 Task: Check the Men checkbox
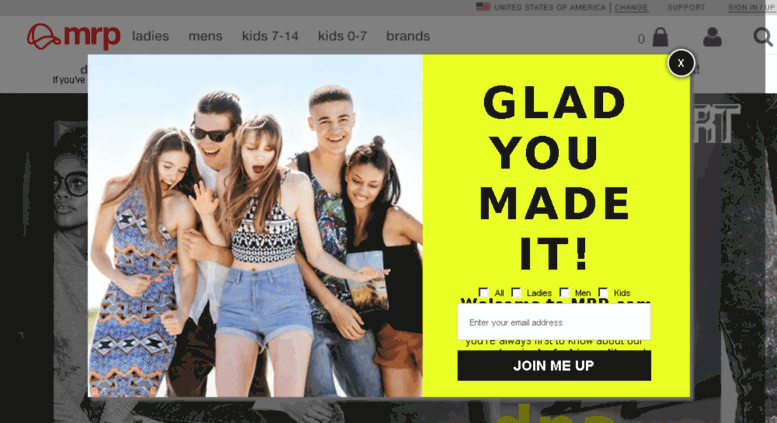564,292
